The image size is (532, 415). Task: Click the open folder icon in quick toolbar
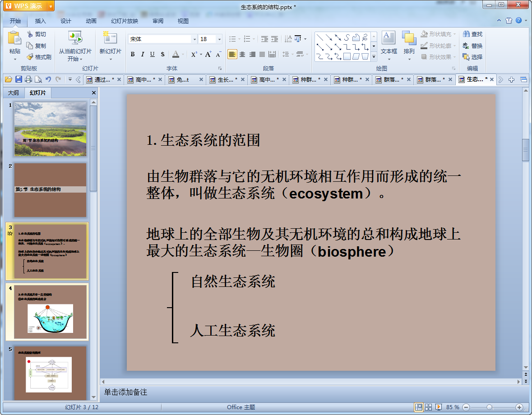9,79
